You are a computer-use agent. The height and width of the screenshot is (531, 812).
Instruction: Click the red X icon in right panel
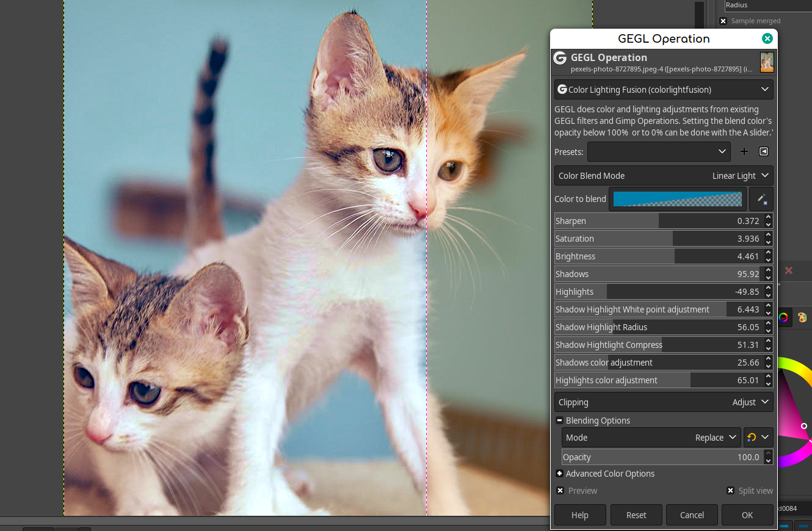789,270
